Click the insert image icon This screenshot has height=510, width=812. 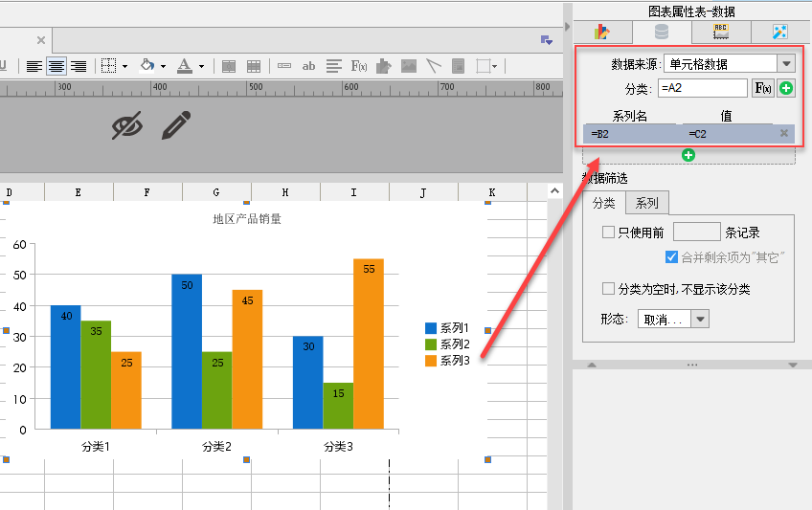pos(409,66)
